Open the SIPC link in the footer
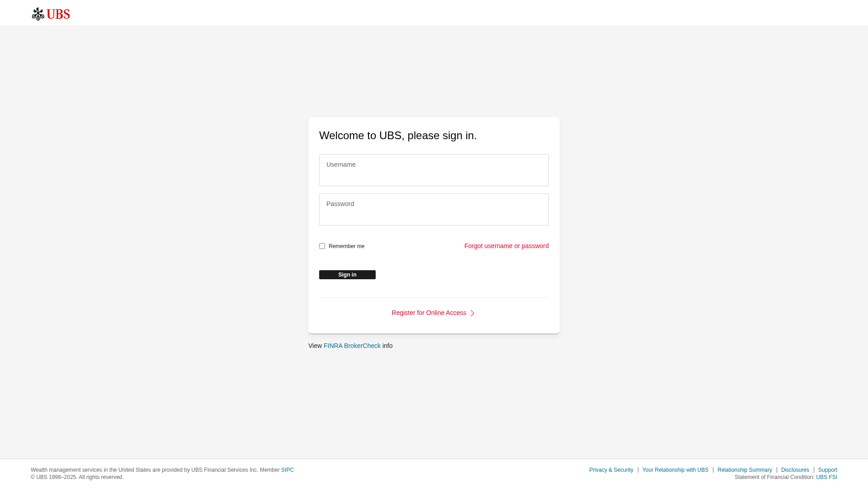Viewport: 868px width, 488px height. (x=288, y=470)
